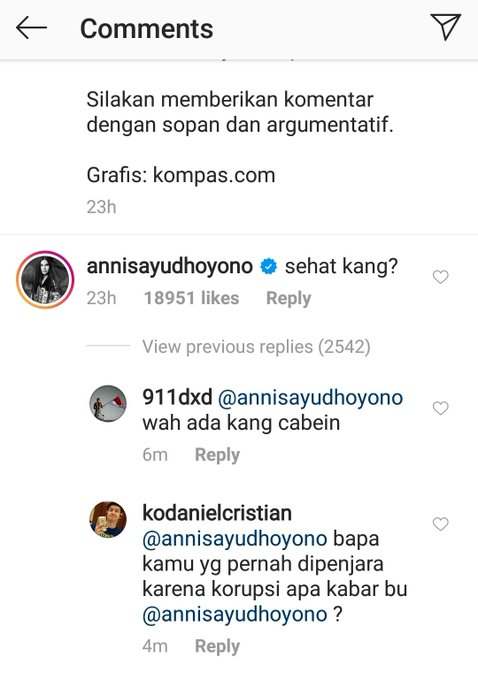
Task: Go back with the arrow icon
Action: (31, 28)
